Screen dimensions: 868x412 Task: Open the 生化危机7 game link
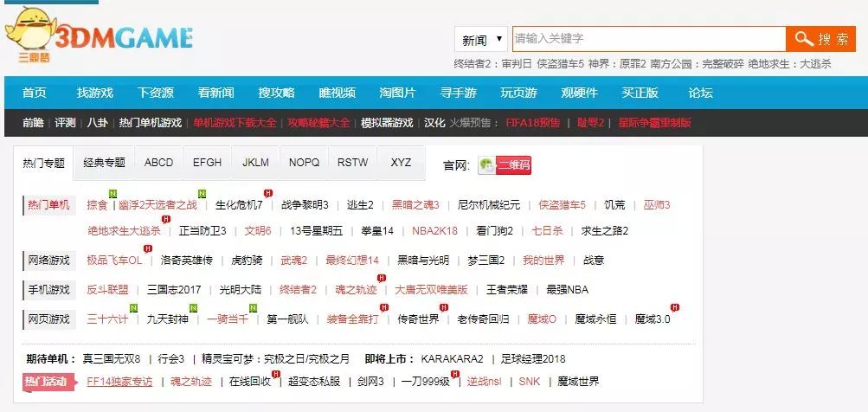pos(239,205)
